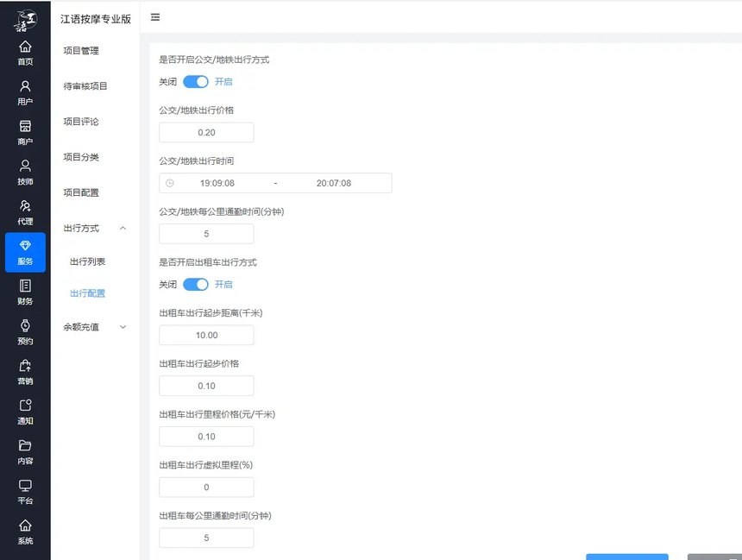Open the 公交/地铁出行时间 time range picker
This screenshot has height=560, width=742.
(x=275, y=183)
